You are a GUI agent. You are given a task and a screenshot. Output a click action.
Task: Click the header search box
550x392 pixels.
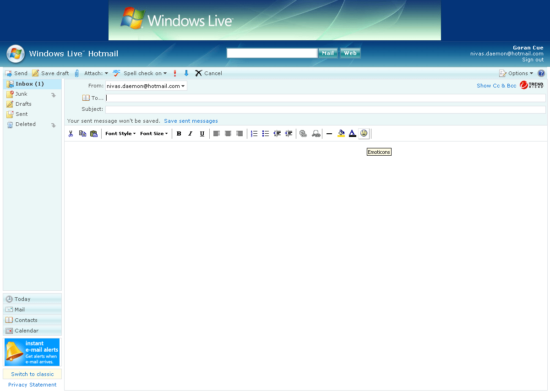tap(272, 53)
